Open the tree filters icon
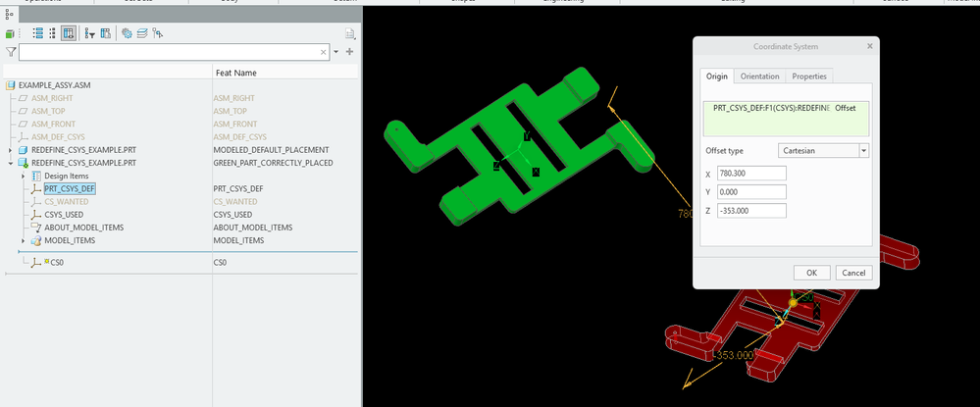 coord(90,33)
